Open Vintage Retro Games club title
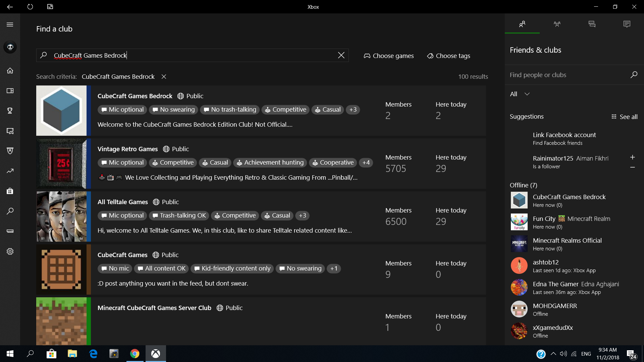 [127, 149]
